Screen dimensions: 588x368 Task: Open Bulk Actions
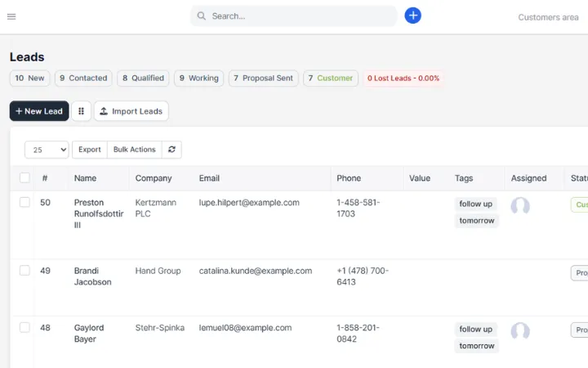134,150
